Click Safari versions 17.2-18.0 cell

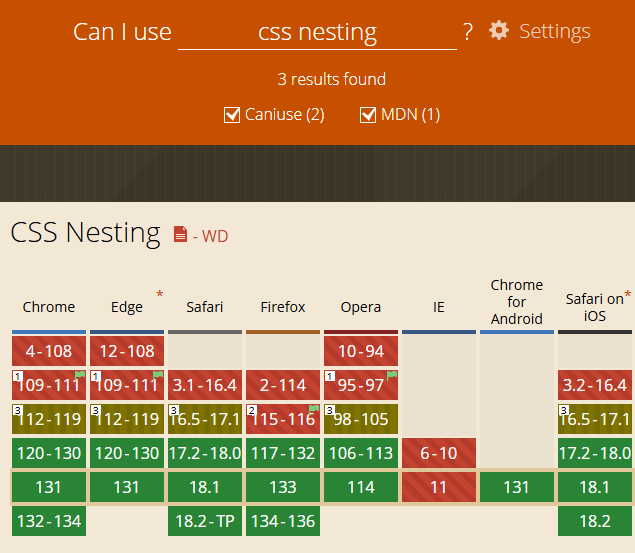(205, 453)
